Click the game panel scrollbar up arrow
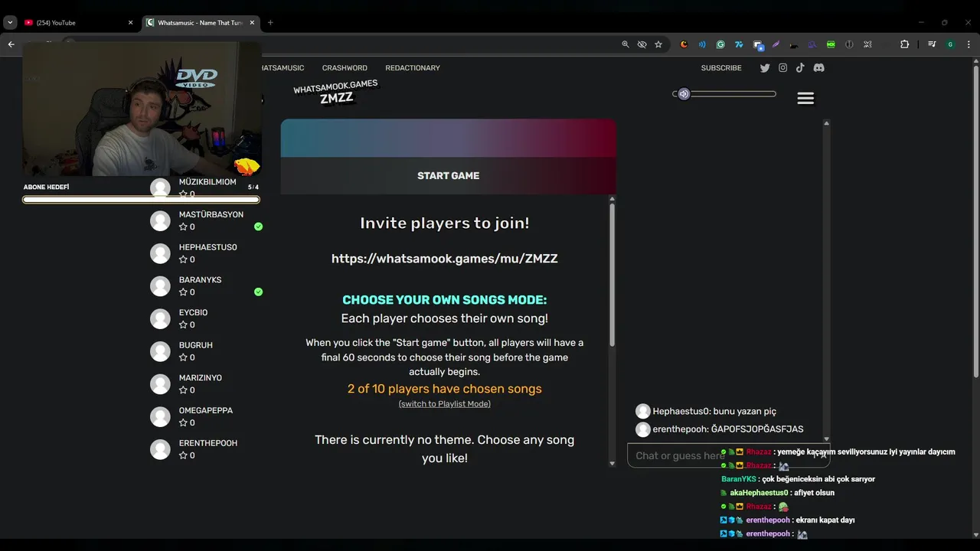 [x=612, y=199]
